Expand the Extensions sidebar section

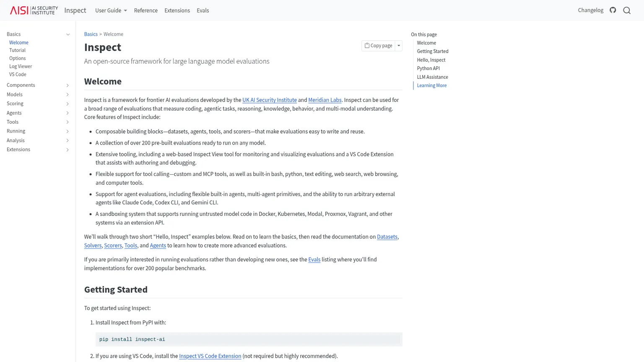coord(68,150)
